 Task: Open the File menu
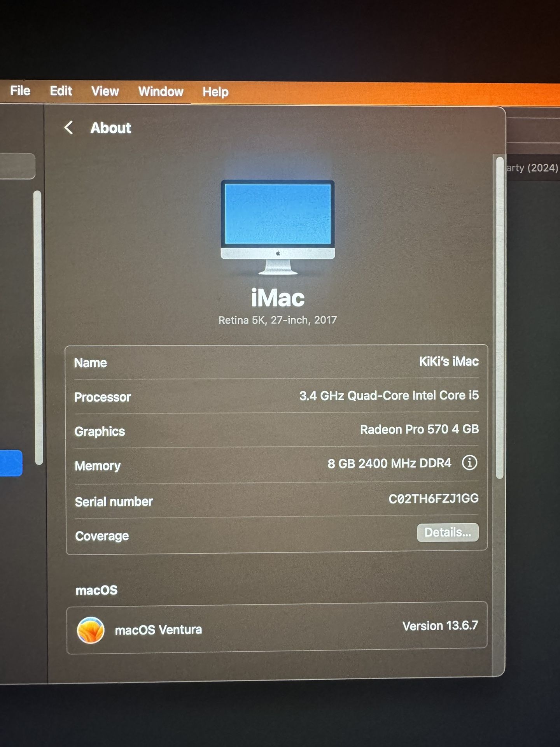(20, 91)
